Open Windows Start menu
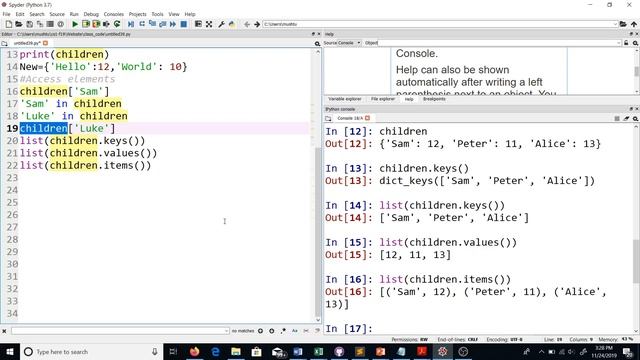Viewport: 640px width, 360px height. click(9, 352)
